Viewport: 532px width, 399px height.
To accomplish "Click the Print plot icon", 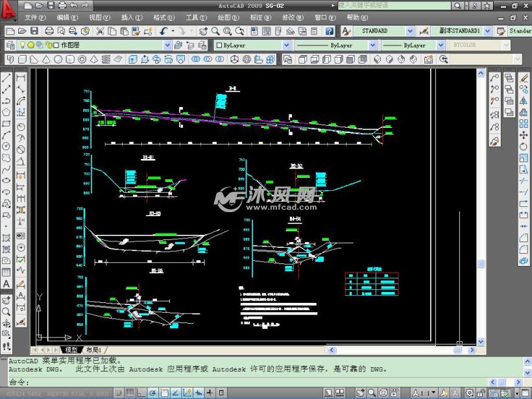I will click(49, 31).
